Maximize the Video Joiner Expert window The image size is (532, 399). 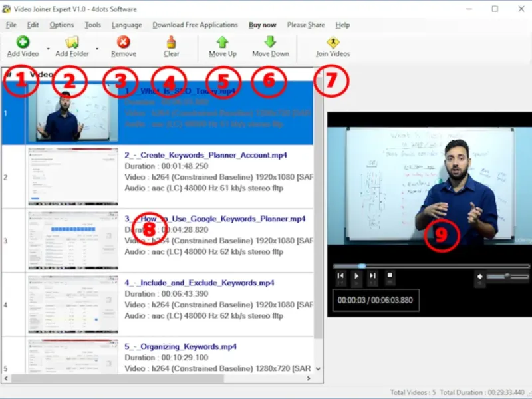495,9
